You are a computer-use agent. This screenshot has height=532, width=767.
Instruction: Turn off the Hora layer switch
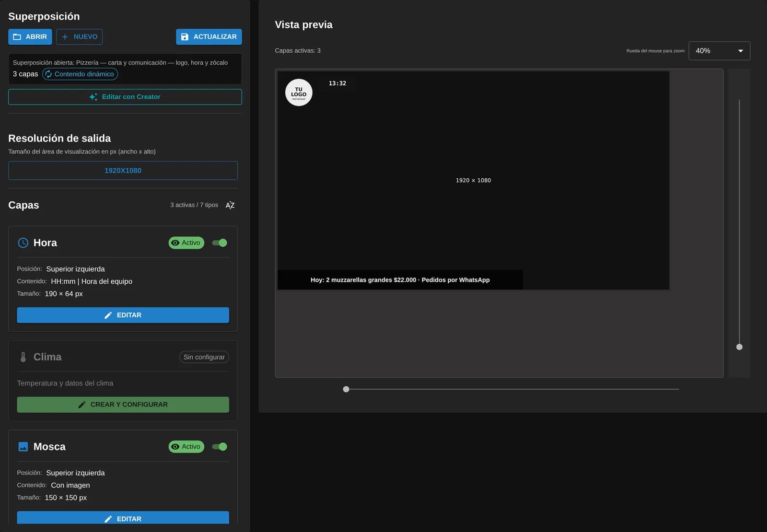pyautogui.click(x=220, y=243)
